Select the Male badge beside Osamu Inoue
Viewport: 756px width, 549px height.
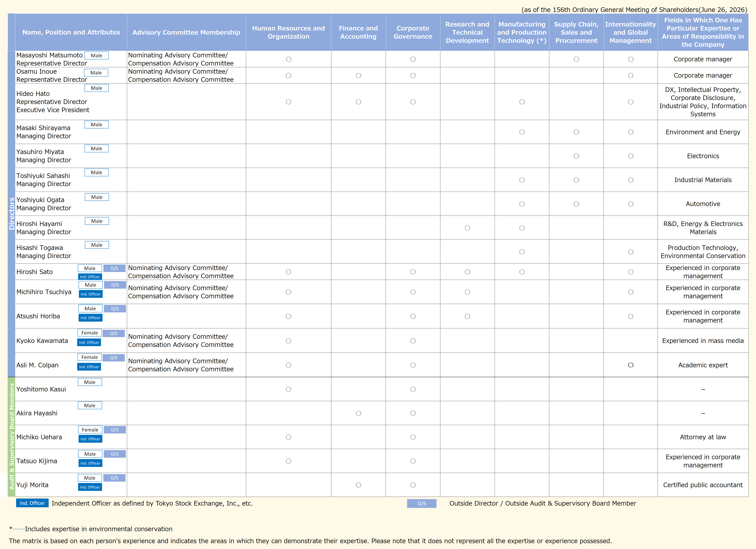click(96, 73)
